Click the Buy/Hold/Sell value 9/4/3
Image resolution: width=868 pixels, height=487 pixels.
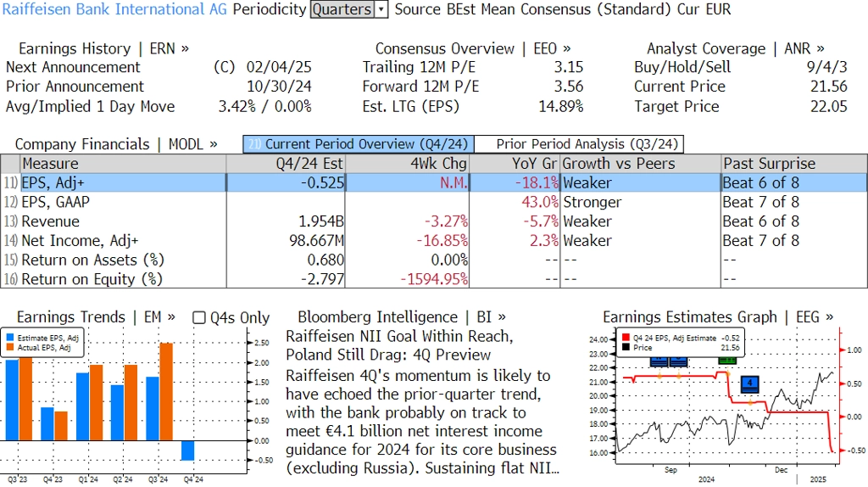[826, 67]
